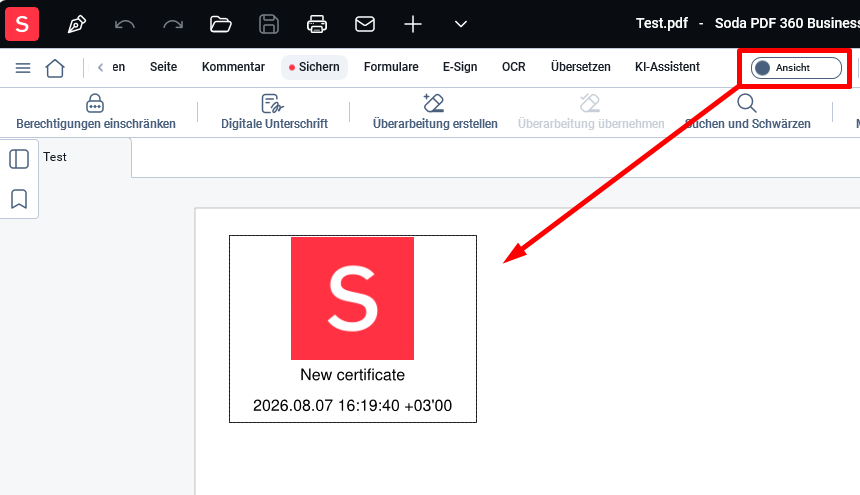Create new document with the plus icon
Image resolution: width=860 pixels, height=495 pixels.
tap(413, 24)
